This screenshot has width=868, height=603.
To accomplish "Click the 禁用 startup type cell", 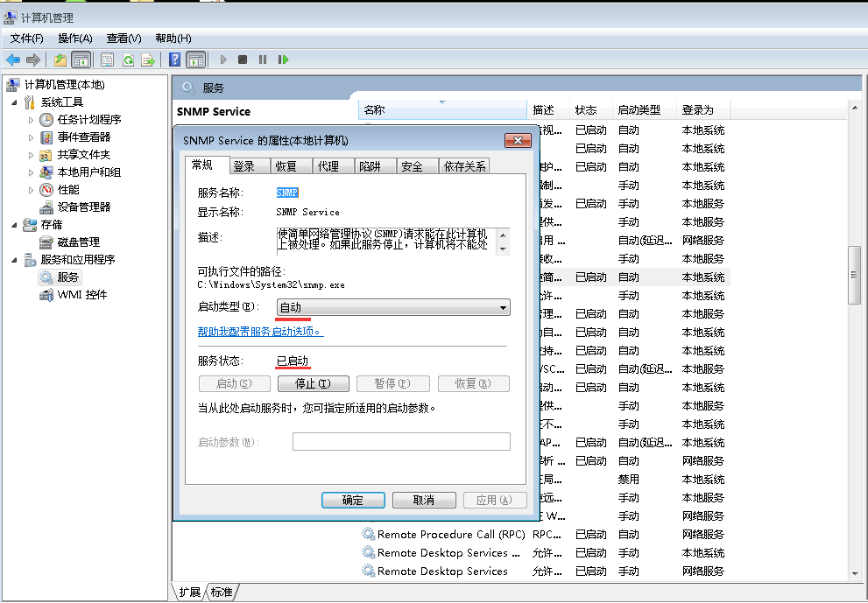I will pyautogui.click(x=629, y=479).
